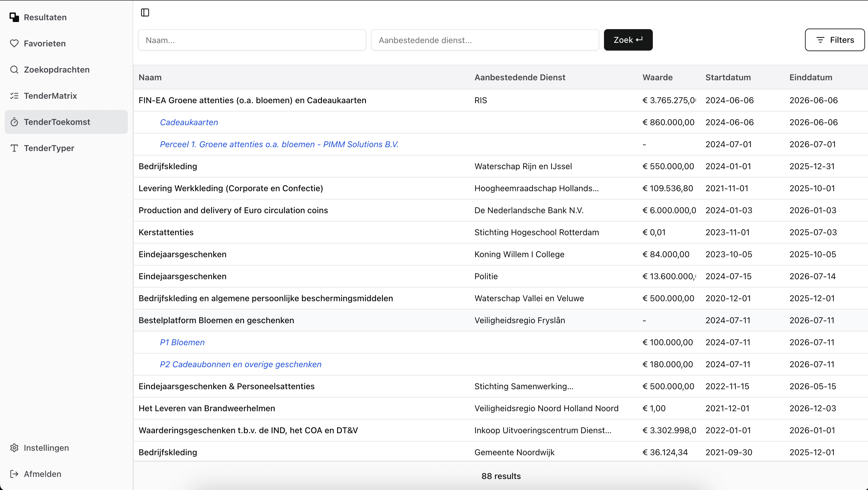Select TenderMatrix in the navigation sidebar

[50, 96]
